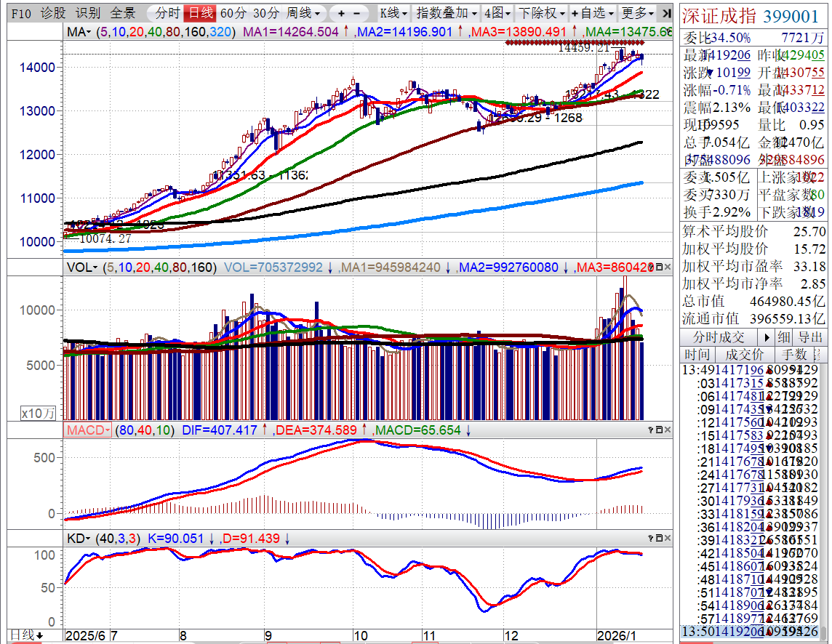Maximize the VOL indicator panel

click(x=659, y=267)
